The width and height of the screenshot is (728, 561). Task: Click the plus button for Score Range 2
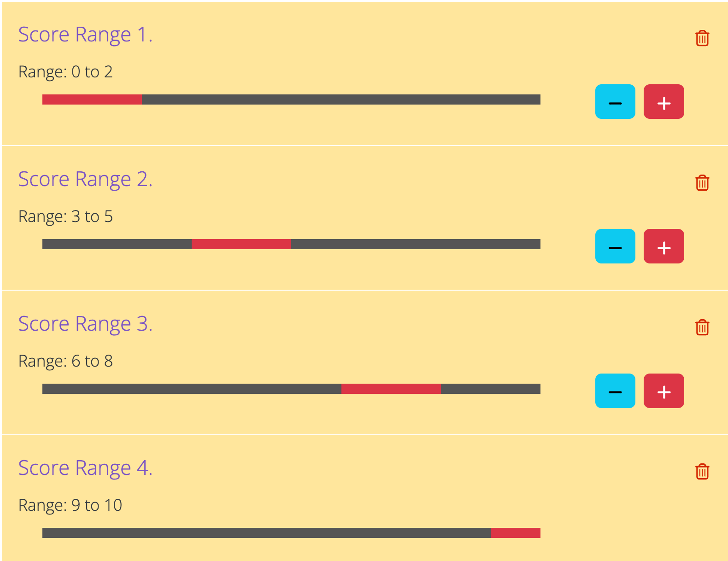tap(663, 246)
